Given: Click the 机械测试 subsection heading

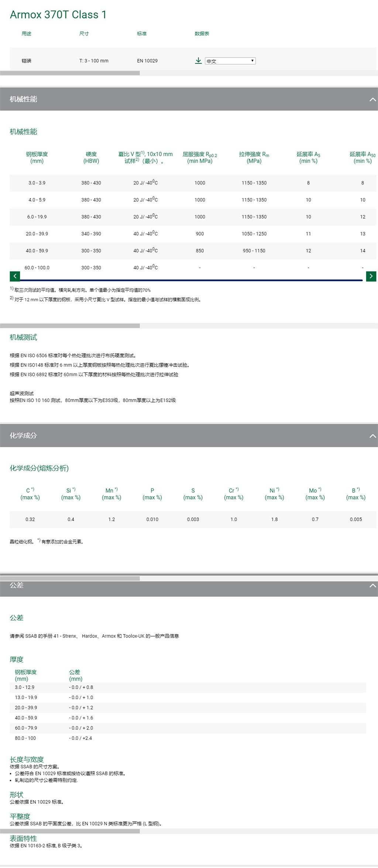Looking at the screenshot, I should (x=23, y=337).
